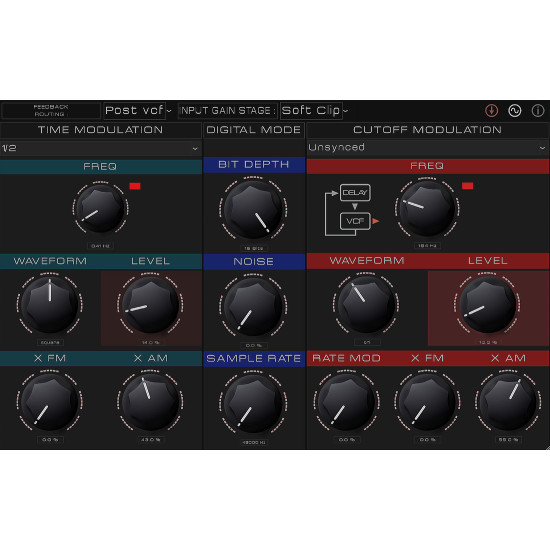Expand the Unsynced cutoff modulation dropdown
The image size is (550, 550).
click(428, 148)
